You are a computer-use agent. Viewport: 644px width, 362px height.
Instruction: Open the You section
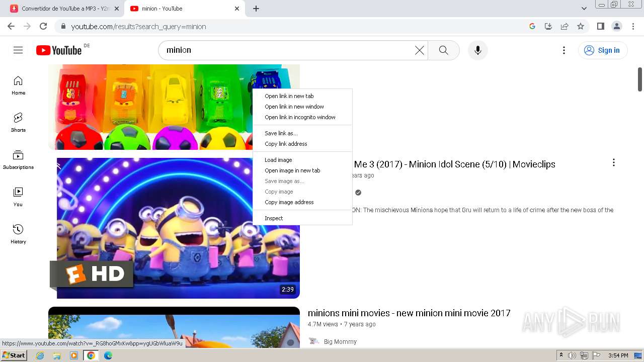click(x=18, y=198)
